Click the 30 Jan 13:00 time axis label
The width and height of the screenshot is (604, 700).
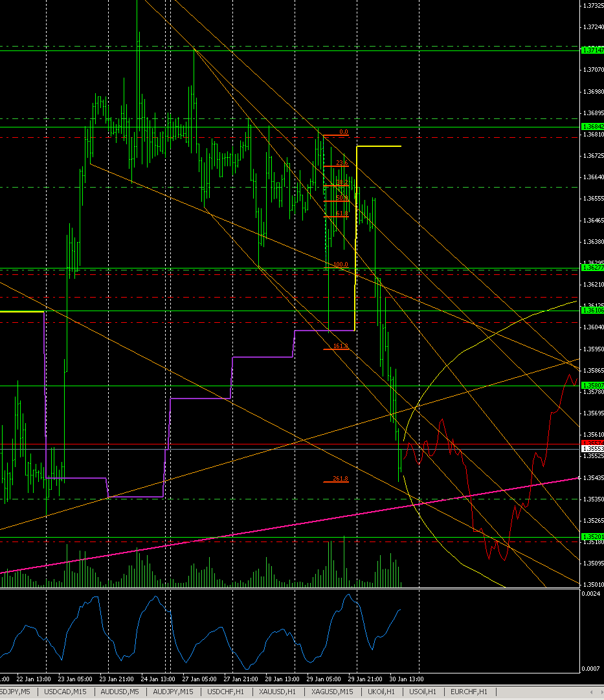click(x=405, y=679)
